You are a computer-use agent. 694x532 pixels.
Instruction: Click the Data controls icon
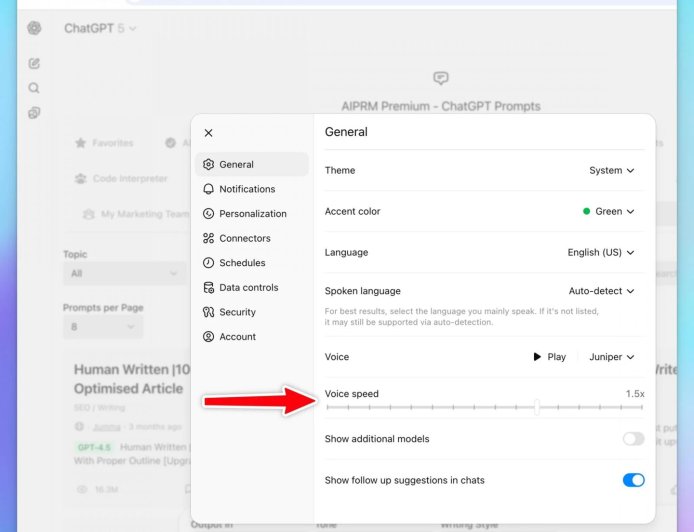[x=209, y=287]
